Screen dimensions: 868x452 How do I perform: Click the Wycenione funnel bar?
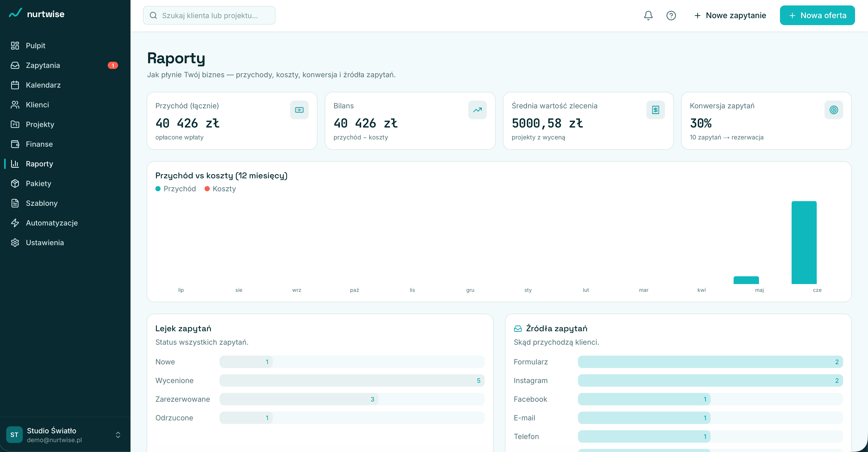click(x=352, y=380)
